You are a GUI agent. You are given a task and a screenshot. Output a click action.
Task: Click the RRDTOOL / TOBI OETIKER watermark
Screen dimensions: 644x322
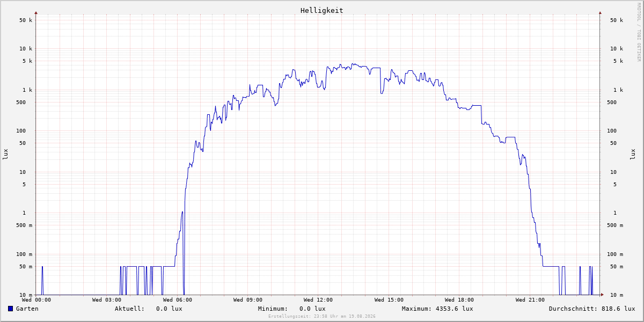[639, 32]
